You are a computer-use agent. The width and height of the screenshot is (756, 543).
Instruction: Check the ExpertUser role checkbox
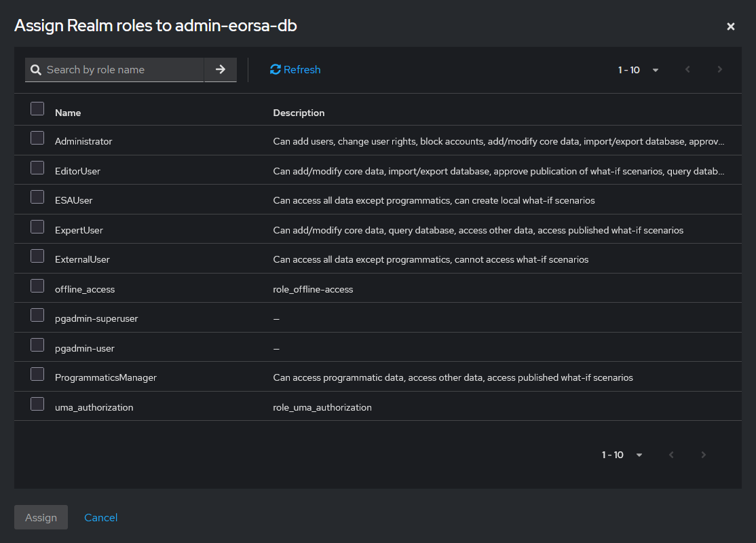click(x=37, y=227)
